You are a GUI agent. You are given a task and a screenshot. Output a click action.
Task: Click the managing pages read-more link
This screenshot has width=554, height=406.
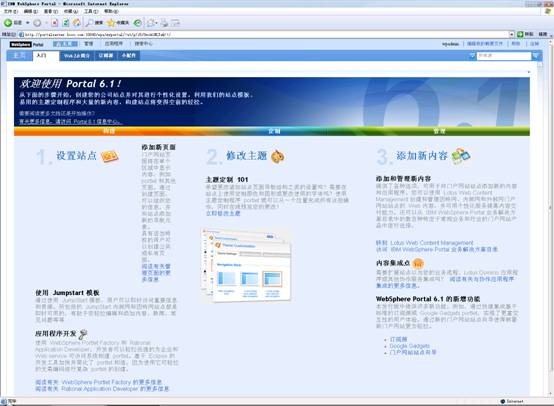[156, 272]
